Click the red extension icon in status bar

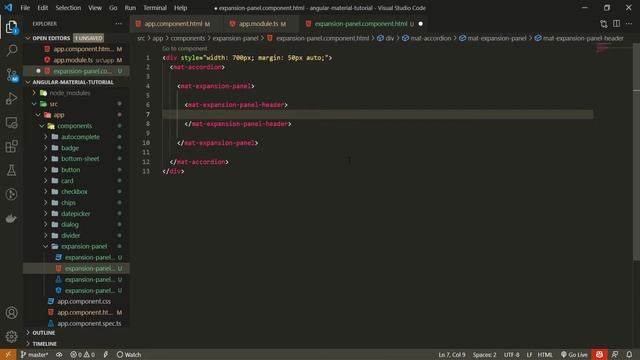click(599, 354)
